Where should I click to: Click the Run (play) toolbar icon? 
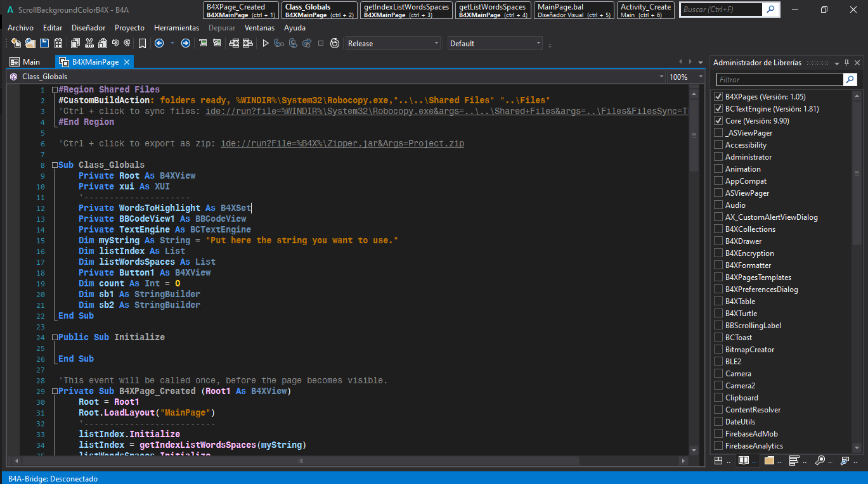pos(266,43)
